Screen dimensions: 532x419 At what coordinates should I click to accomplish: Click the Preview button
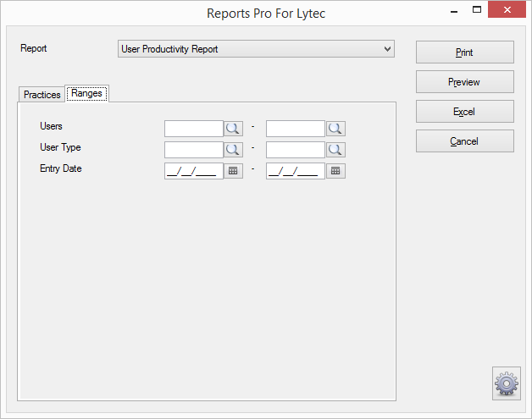[x=464, y=82]
